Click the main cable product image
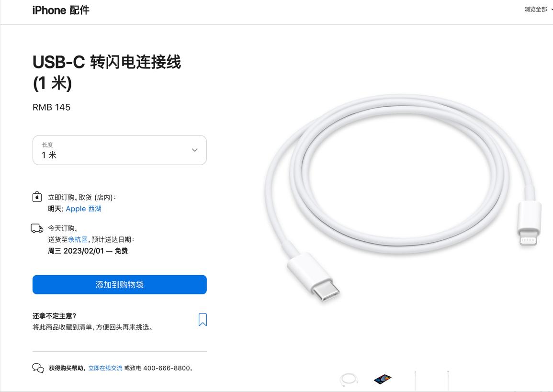Image resolution: width=553 pixels, height=392 pixels. 403,197
